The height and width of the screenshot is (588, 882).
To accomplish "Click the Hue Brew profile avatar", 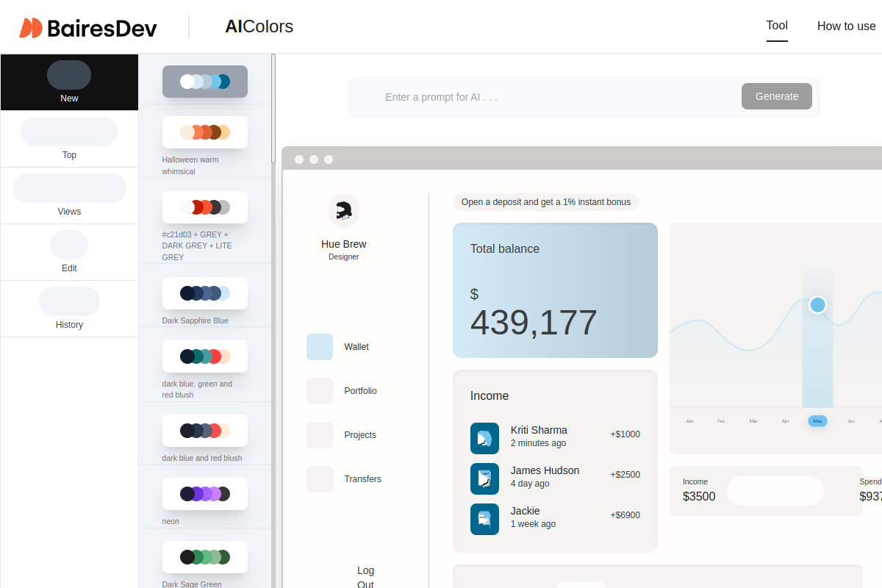I will [344, 210].
